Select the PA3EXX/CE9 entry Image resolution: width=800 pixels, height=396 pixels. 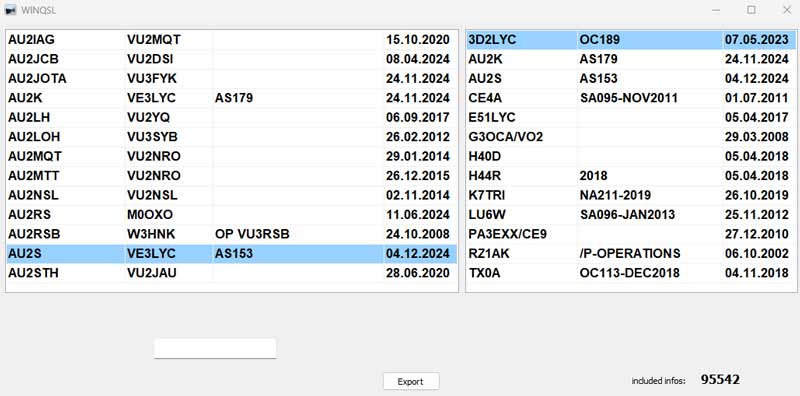(x=508, y=234)
